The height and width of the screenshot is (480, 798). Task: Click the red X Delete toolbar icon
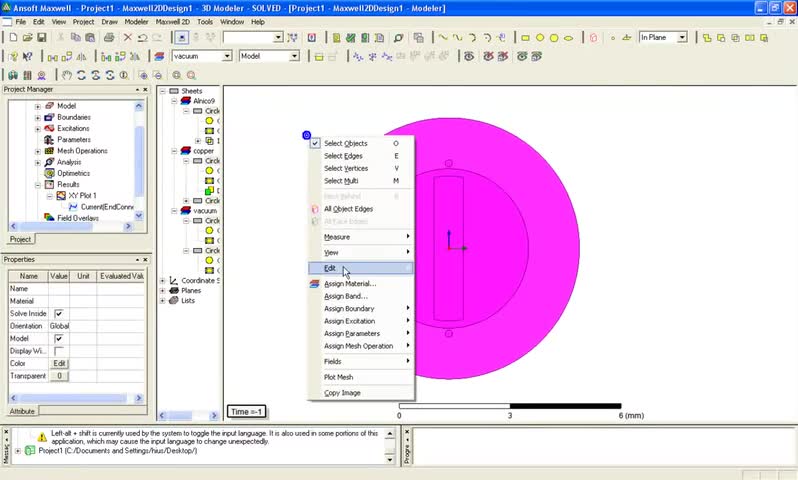point(128,38)
